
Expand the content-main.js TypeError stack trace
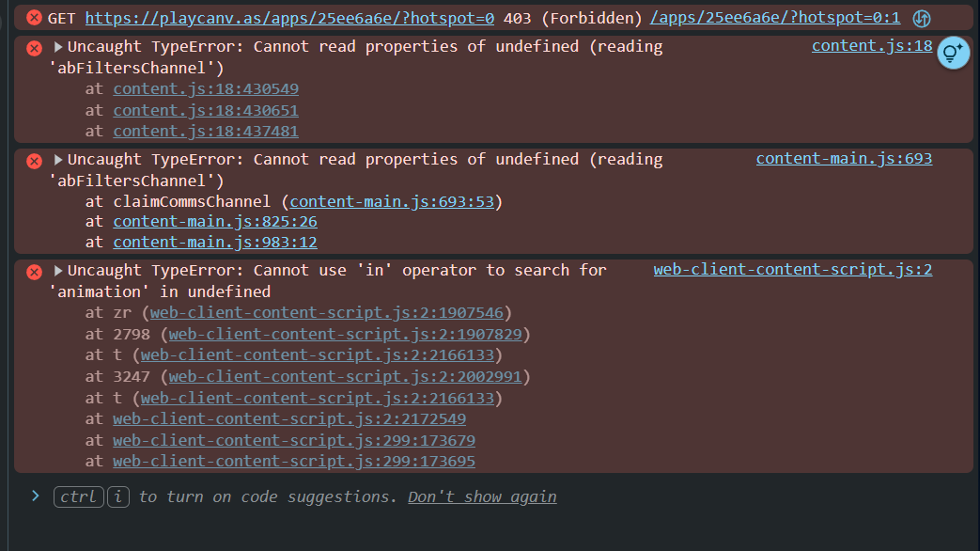click(x=58, y=160)
